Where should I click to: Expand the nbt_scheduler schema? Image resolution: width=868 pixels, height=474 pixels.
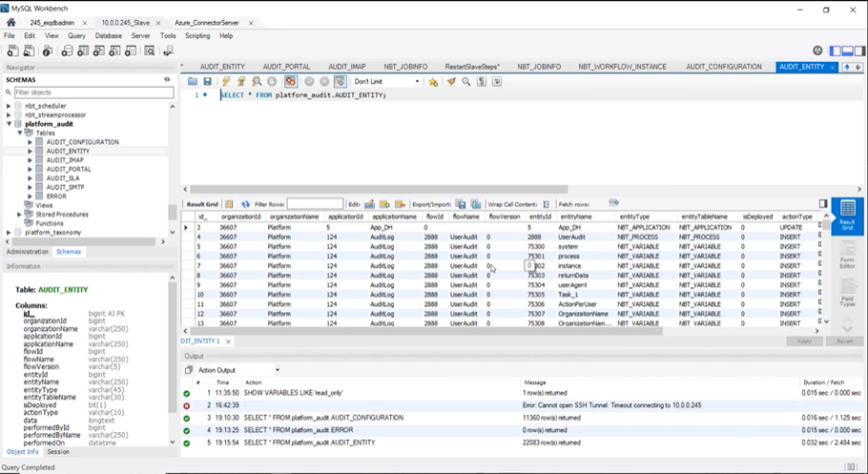tap(9, 106)
